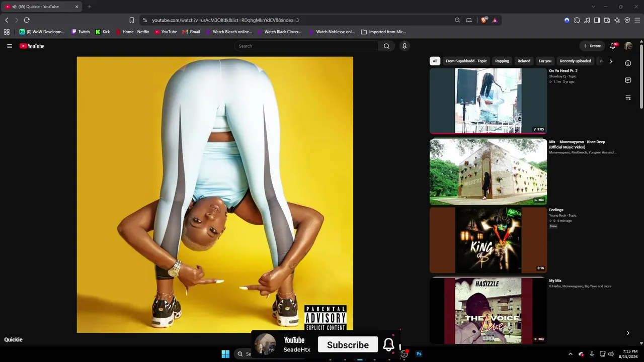Open the My Mix thumbnail
Image resolution: width=644 pixels, height=362 pixels.
(x=488, y=311)
